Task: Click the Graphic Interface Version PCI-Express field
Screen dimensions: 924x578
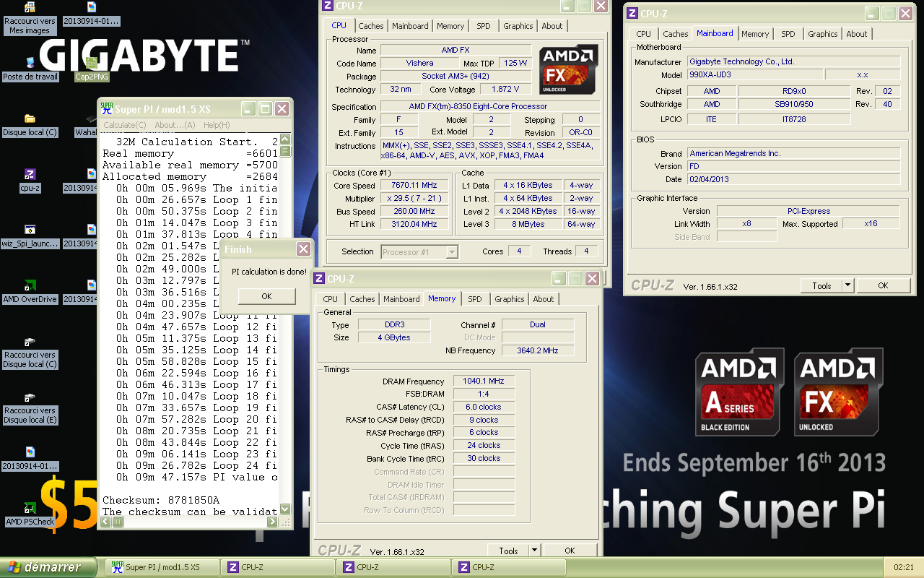Action: (808, 211)
